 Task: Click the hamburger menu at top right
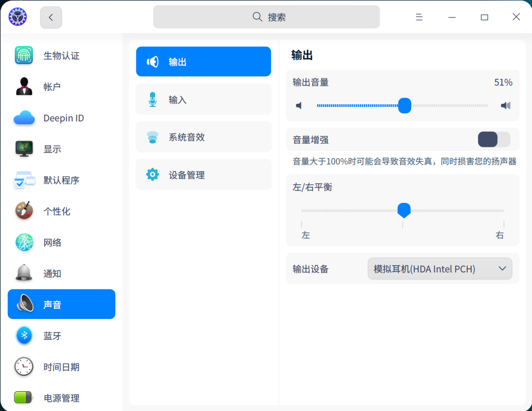[x=419, y=17]
